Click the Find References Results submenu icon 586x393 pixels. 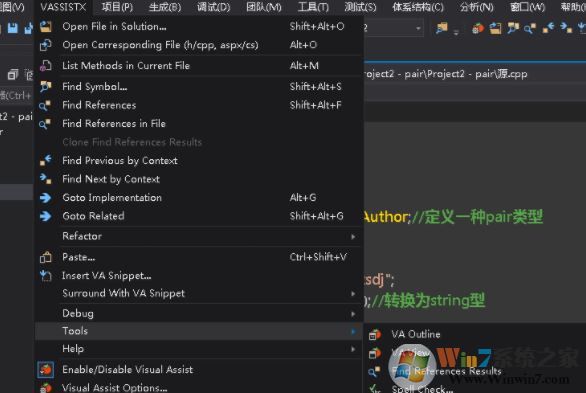click(374, 371)
